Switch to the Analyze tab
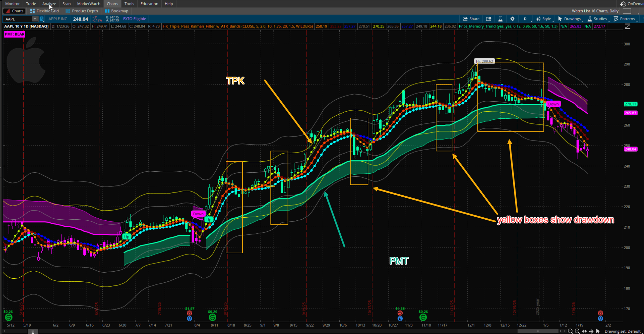The width and height of the screenshot is (644, 334). (x=49, y=4)
